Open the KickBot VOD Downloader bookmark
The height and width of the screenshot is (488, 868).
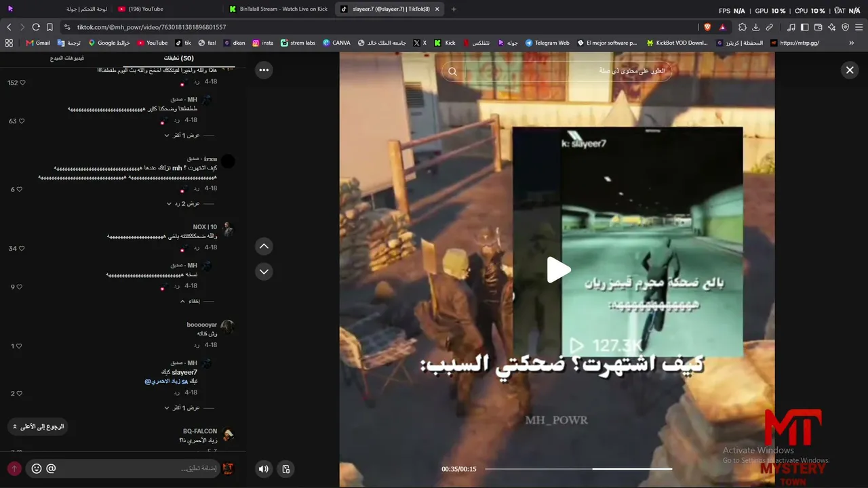(x=677, y=43)
